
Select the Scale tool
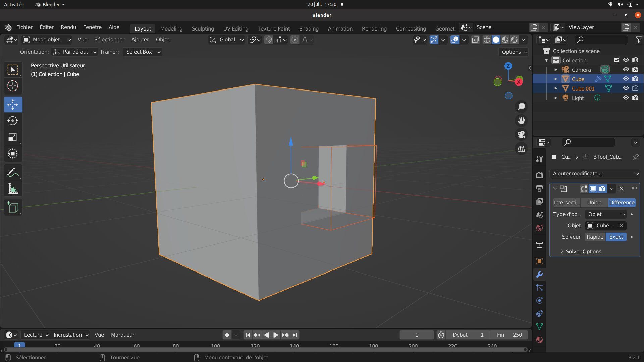pyautogui.click(x=13, y=137)
